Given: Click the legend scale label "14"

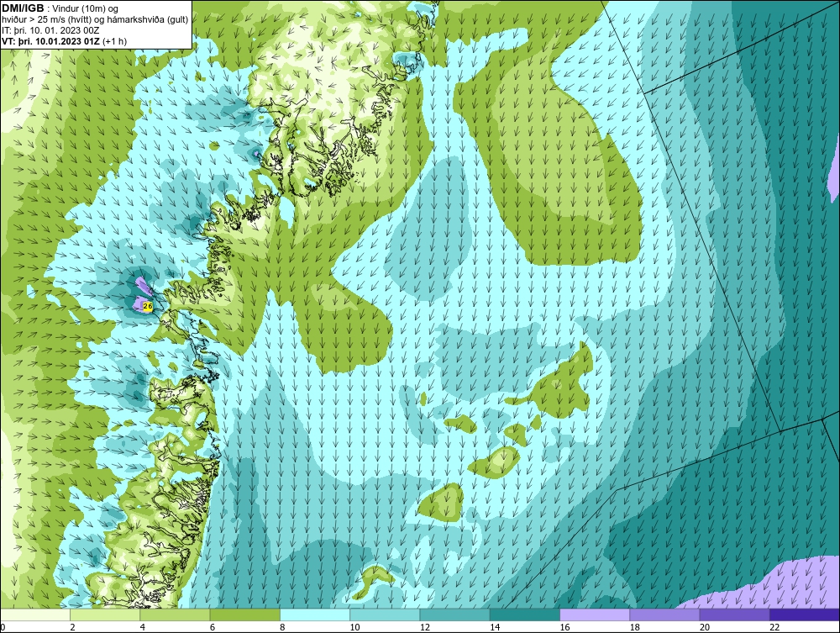Looking at the screenshot, I should point(495,628).
